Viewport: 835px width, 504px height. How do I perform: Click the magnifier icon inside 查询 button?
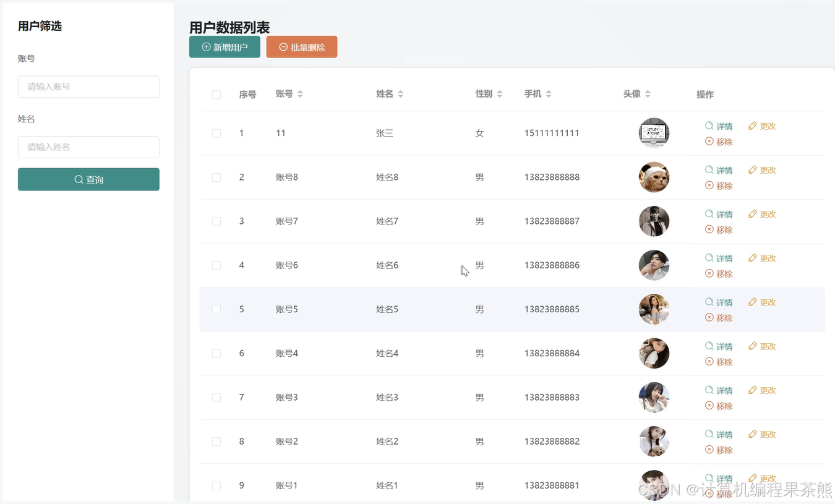[x=78, y=179]
